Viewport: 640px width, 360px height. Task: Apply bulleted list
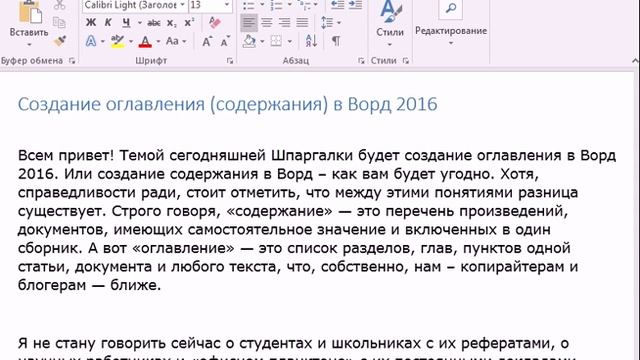coord(249,5)
